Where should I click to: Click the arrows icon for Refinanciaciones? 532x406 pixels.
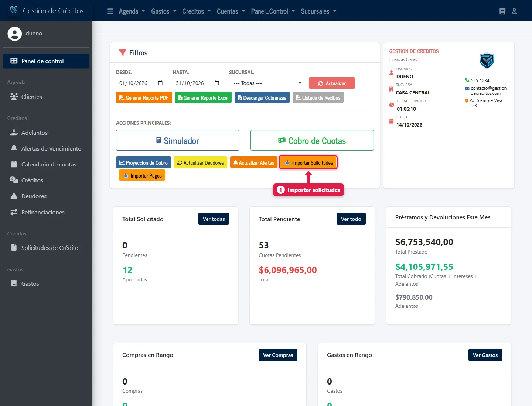[x=14, y=212]
